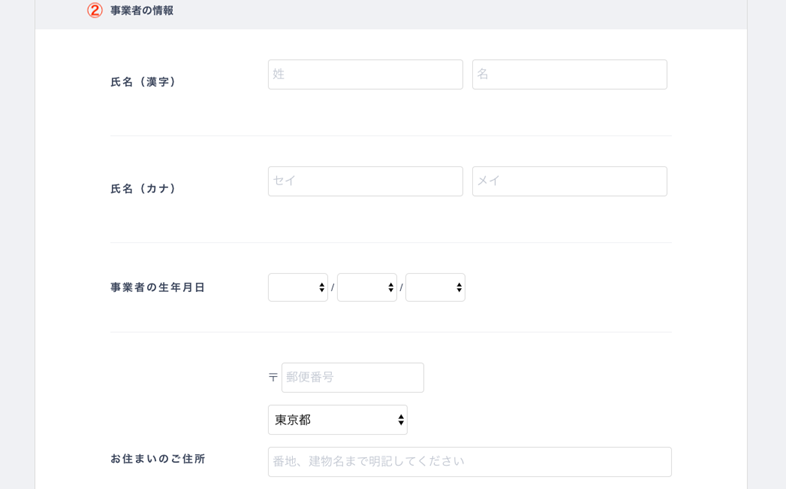Click the 事業者の情報 section heading
The height and width of the screenshot is (489, 786).
[142, 11]
